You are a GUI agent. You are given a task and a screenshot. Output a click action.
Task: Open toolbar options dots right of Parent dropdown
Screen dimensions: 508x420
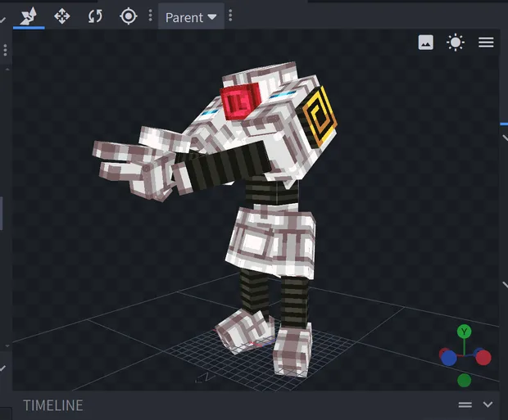[230, 16]
